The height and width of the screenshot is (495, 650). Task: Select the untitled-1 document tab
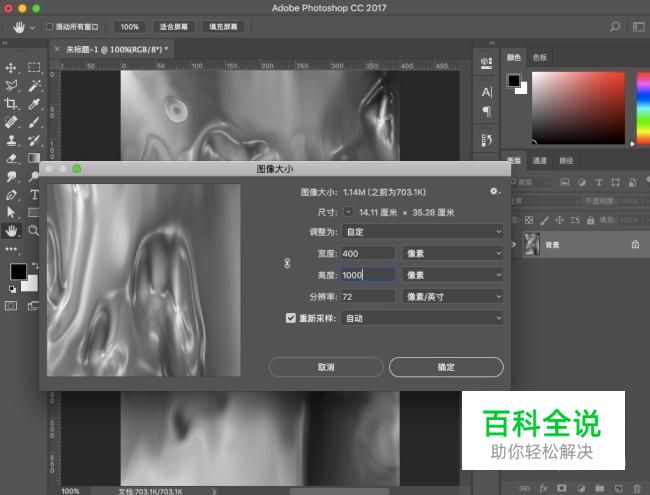[x=112, y=50]
